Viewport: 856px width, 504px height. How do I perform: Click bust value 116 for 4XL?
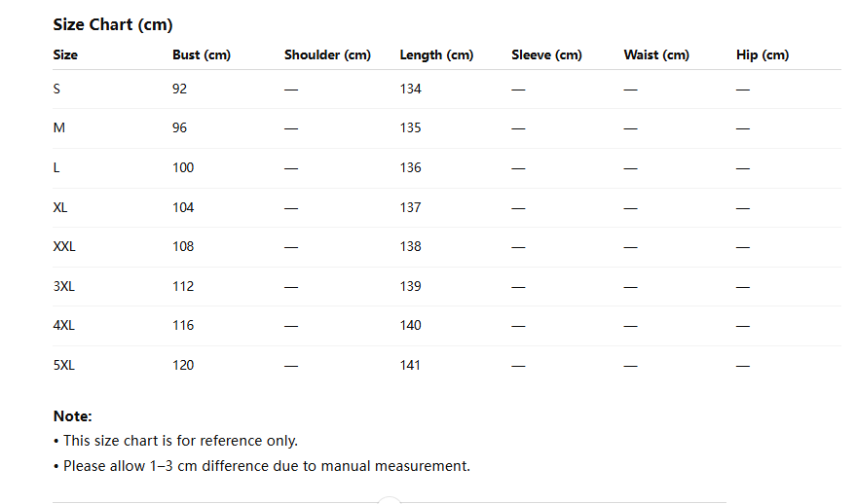tap(183, 326)
